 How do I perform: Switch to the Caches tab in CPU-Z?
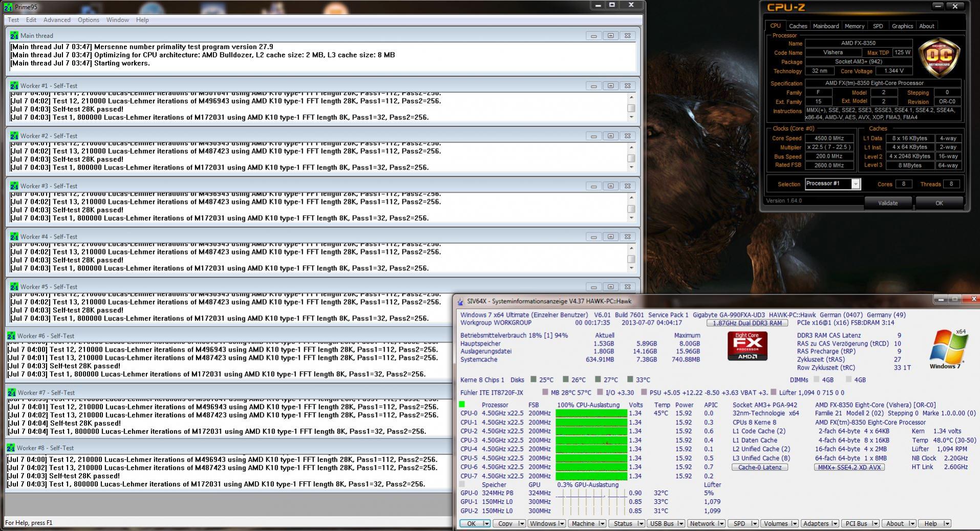click(798, 26)
